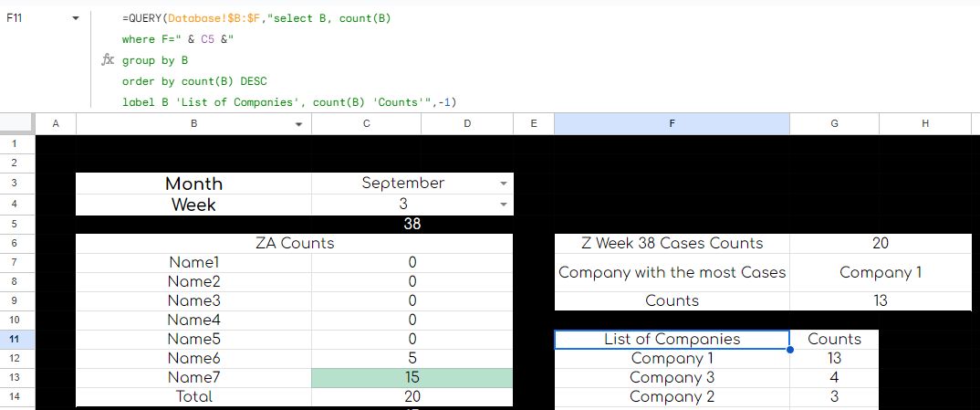The height and width of the screenshot is (410, 980).
Task: Click the 'Company 1' value in row 8
Action: [x=881, y=272]
